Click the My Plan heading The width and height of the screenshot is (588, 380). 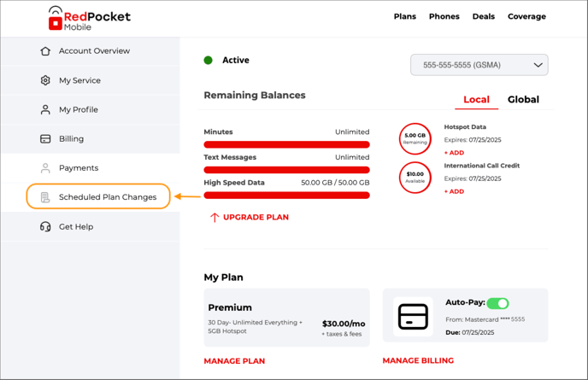[224, 278]
